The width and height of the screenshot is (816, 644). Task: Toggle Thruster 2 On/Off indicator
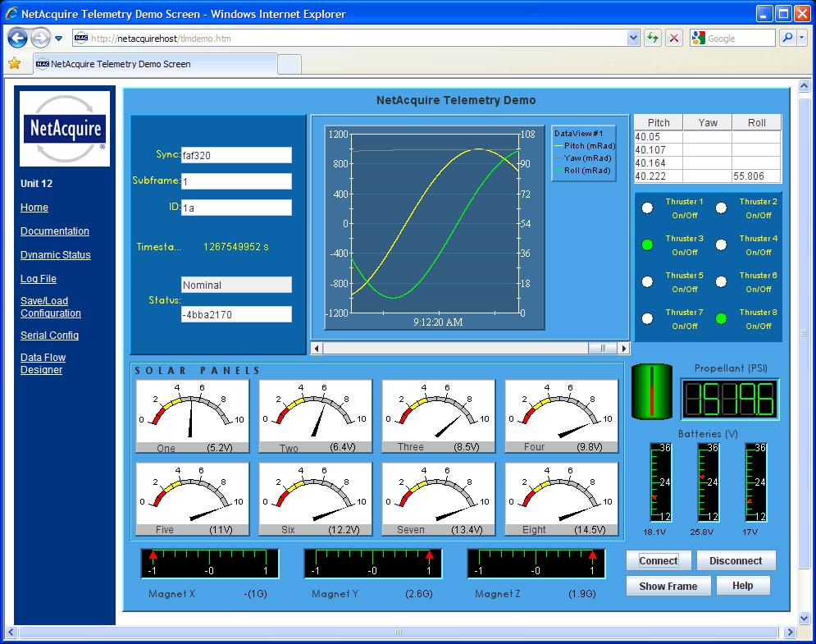[x=722, y=208]
